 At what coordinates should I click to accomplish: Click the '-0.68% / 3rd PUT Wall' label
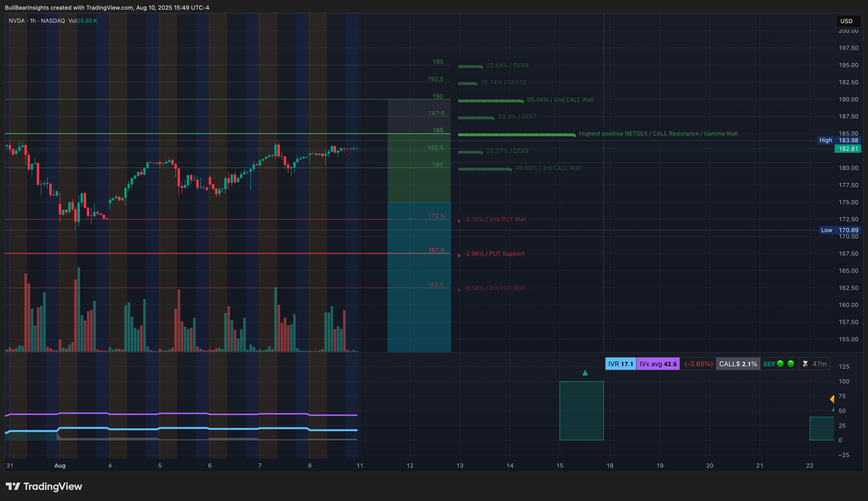494,288
